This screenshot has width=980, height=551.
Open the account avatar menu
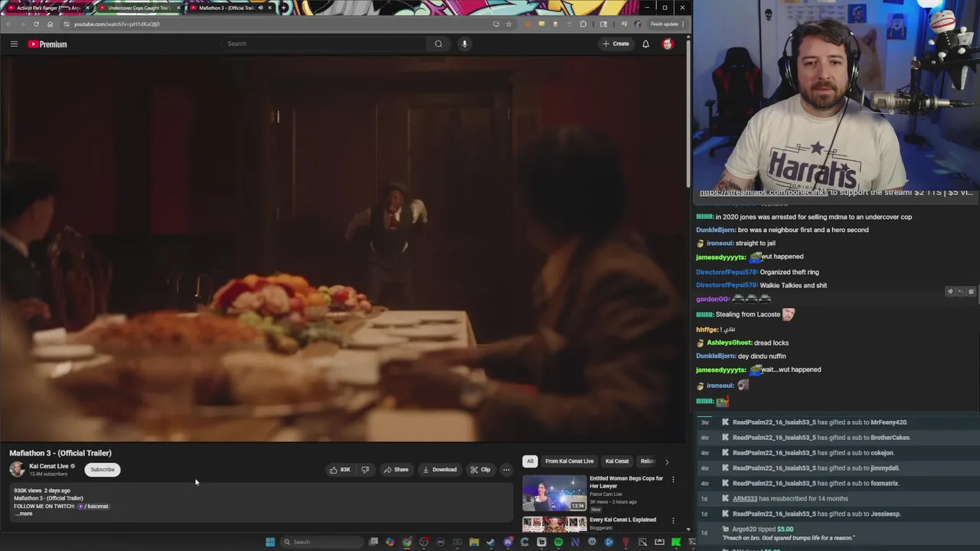(668, 44)
